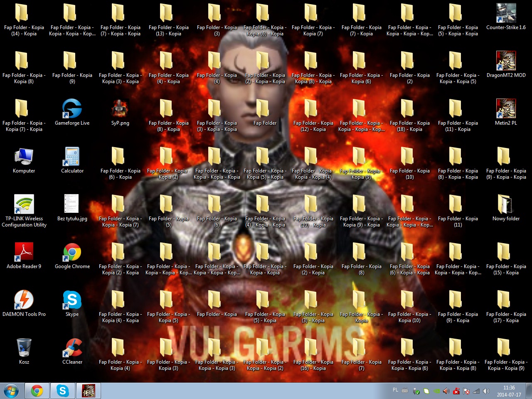
Task: Click the PL language indicator in the tray
Action: tap(395, 390)
